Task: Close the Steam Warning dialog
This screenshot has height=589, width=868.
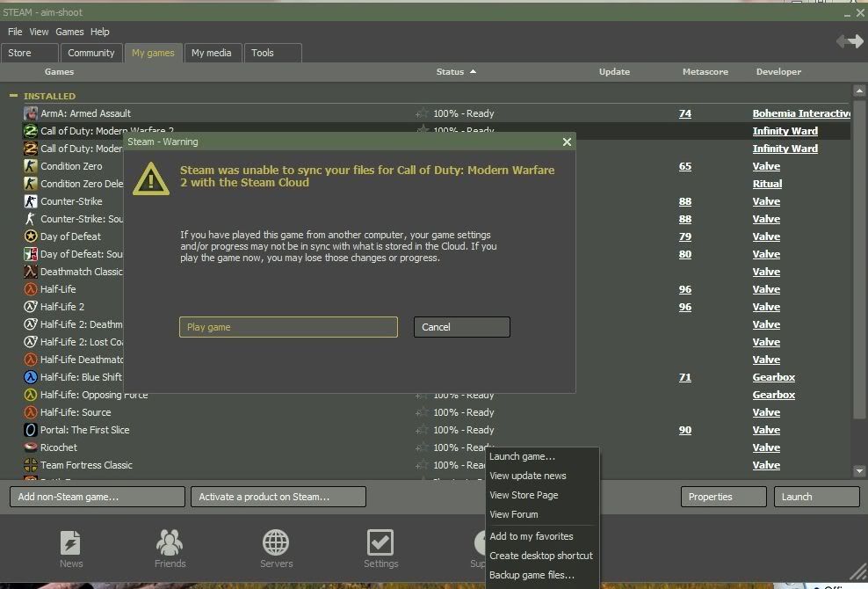Action: pos(567,142)
